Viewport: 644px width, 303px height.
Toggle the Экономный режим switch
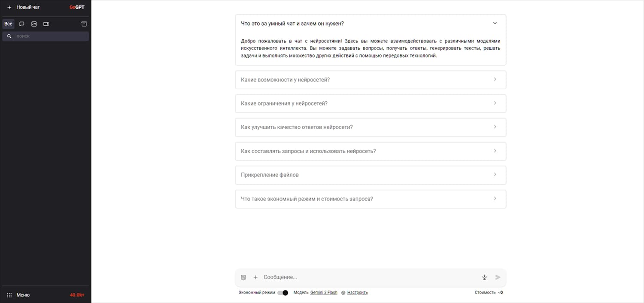pyautogui.click(x=283, y=293)
